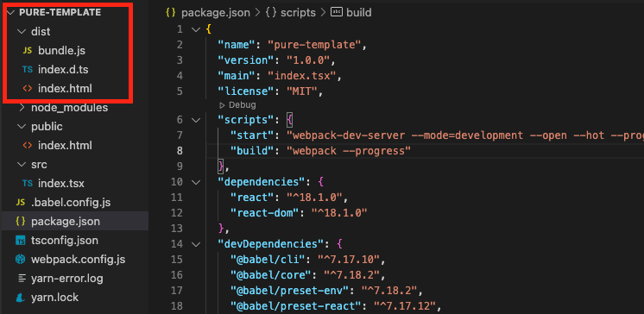This screenshot has width=644, height=314.
Task: Click package.json breadcrumb segment
Action: [x=216, y=13]
